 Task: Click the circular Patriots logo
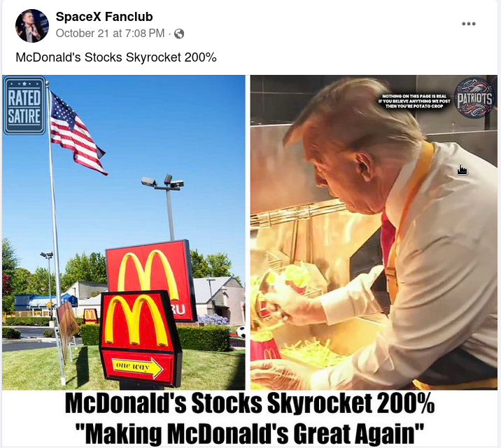click(474, 97)
